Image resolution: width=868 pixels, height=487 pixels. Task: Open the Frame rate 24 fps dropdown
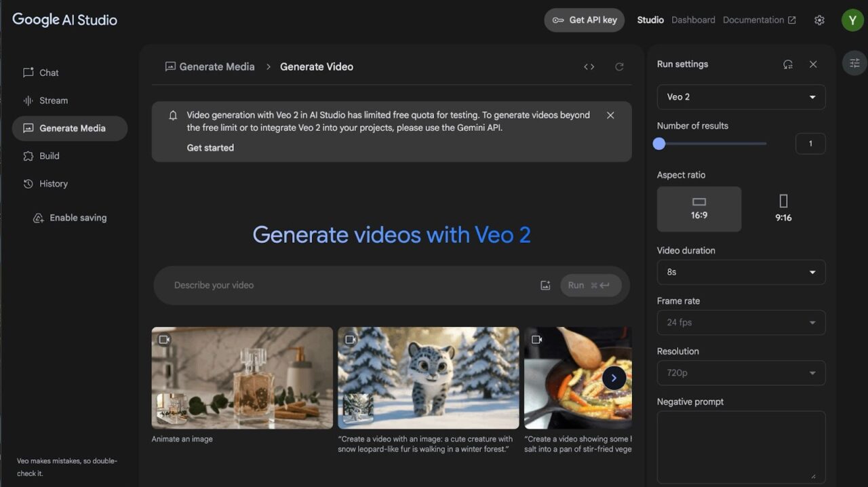pos(741,322)
